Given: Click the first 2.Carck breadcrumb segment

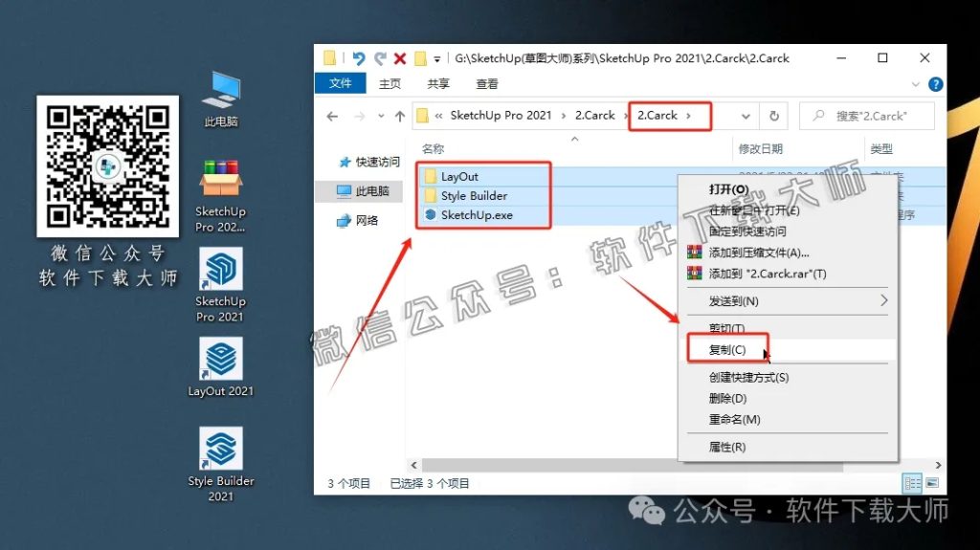Looking at the screenshot, I should (595, 116).
